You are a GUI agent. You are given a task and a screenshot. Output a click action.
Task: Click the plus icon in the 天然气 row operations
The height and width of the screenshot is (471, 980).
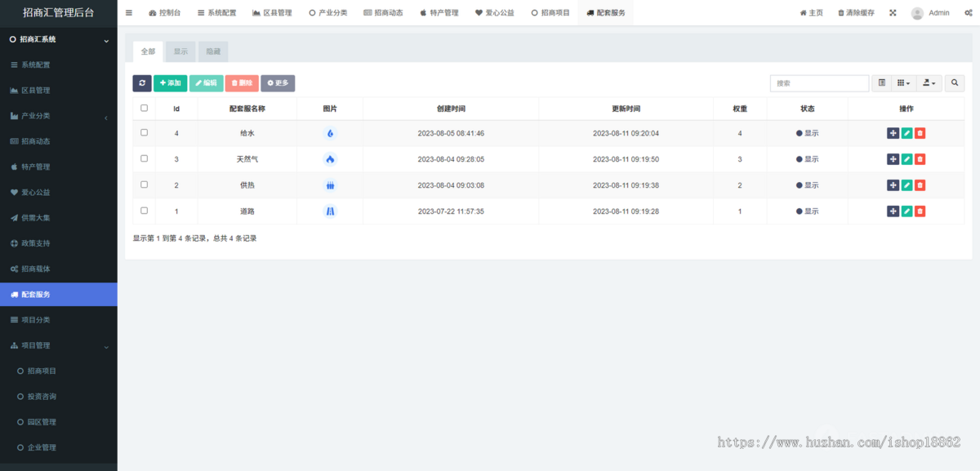tap(893, 158)
